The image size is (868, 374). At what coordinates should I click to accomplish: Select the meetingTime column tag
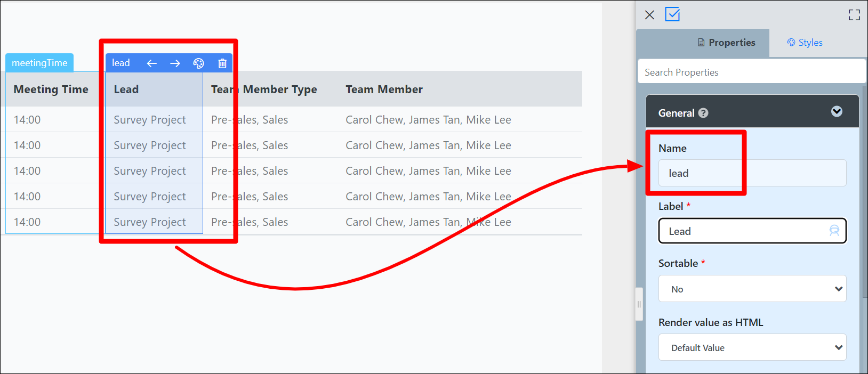tap(39, 63)
